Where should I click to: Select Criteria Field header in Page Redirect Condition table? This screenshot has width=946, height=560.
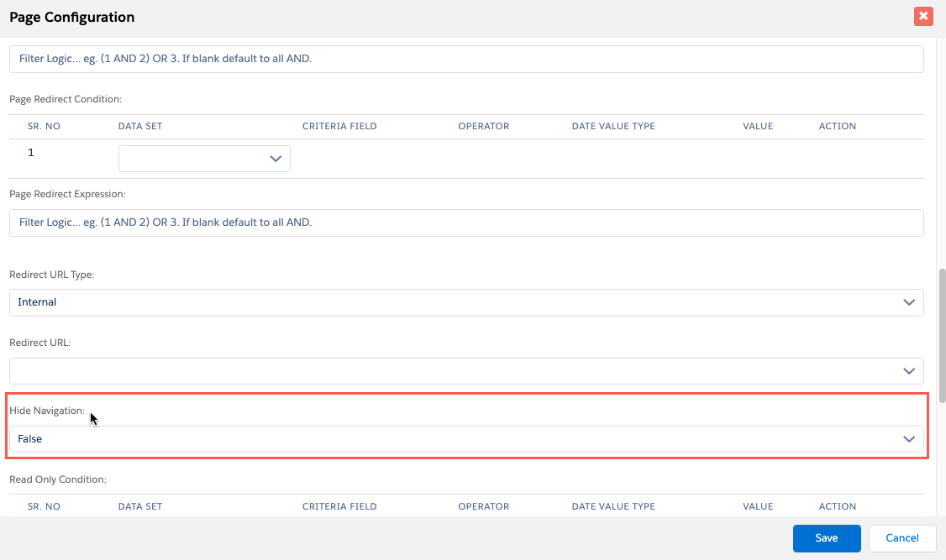tap(339, 126)
